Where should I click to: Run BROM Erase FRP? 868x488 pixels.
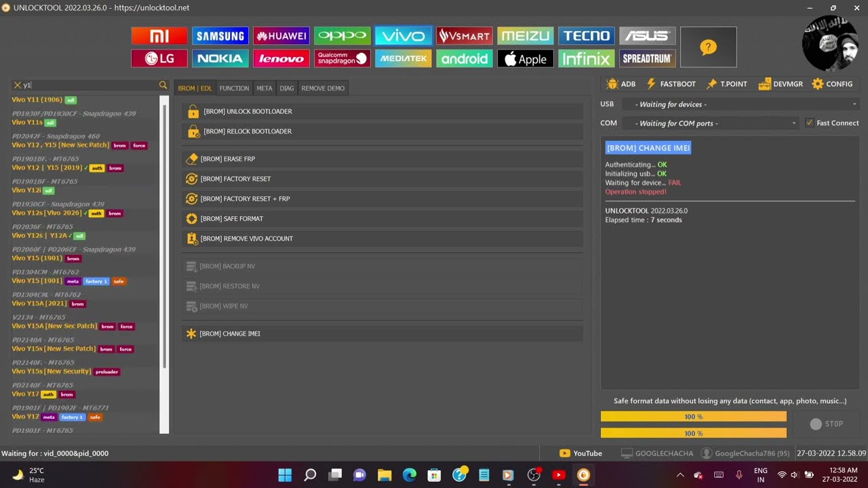click(382, 159)
